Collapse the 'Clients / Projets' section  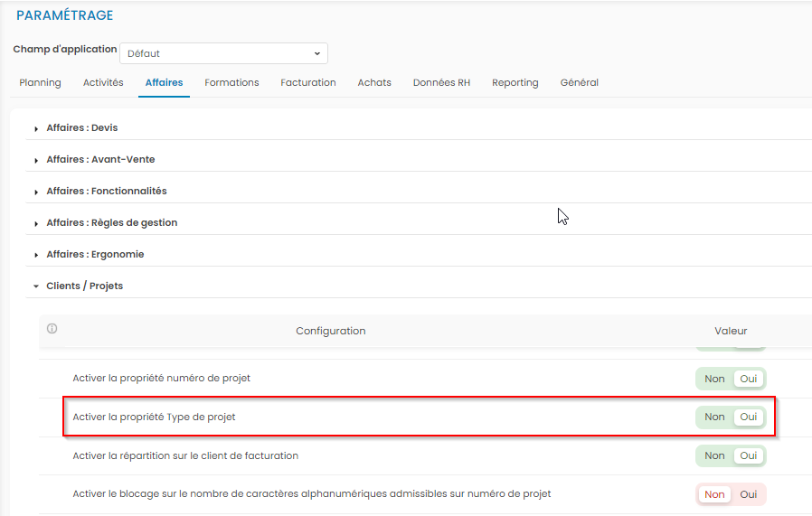pyautogui.click(x=84, y=286)
